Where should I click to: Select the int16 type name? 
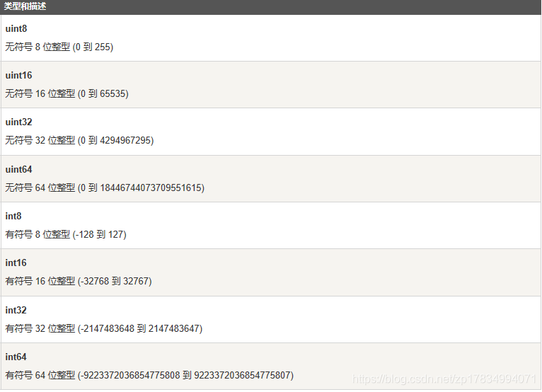coord(16,263)
